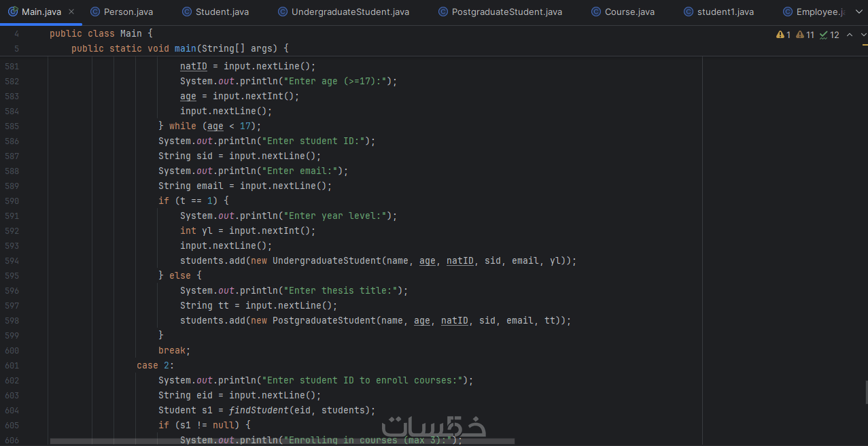Image resolution: width=868 pixels, height=446 pixels.
Task: Click string "Enter student ID to enroll courses:"
Action: [x=362, y=380]
